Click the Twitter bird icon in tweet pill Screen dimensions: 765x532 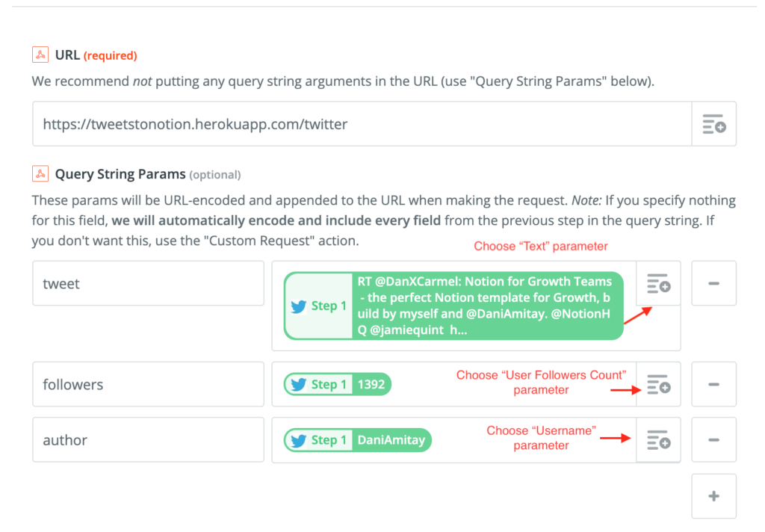pos(299,306)
